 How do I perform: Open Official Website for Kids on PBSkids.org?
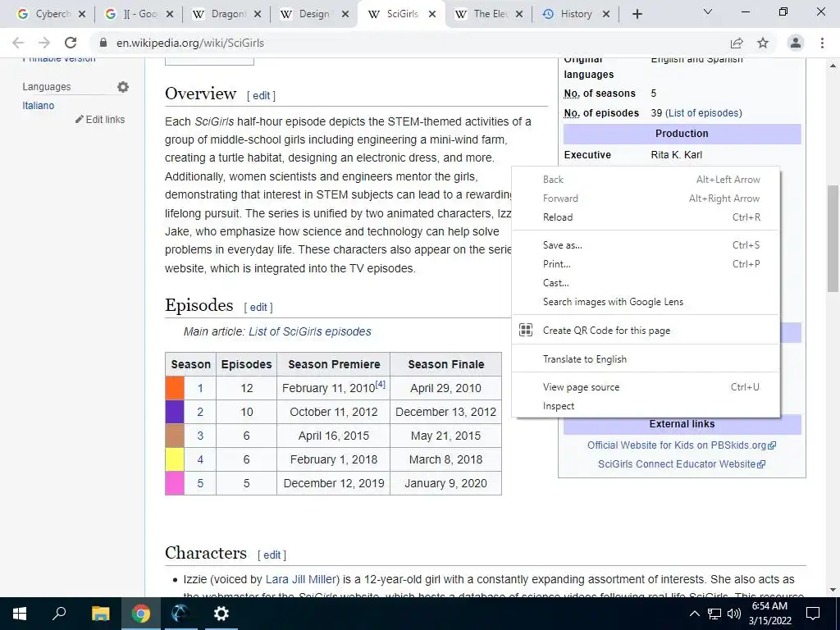pos(682,445)
